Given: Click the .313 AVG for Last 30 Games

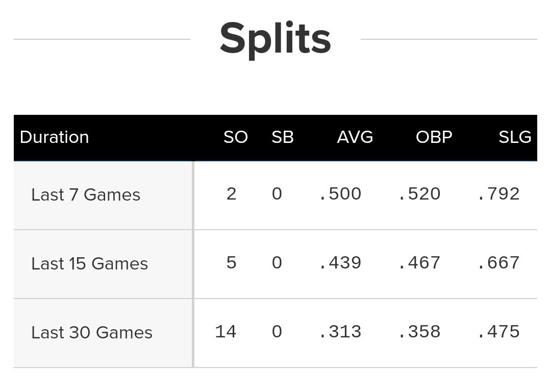Looking at the screenshot, I should coord(340,332).
